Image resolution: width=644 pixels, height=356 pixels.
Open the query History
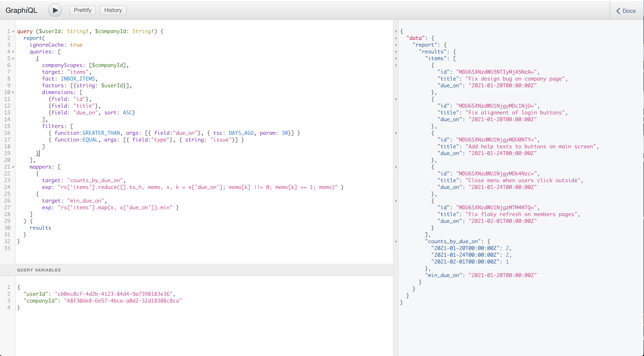[113, 10]
